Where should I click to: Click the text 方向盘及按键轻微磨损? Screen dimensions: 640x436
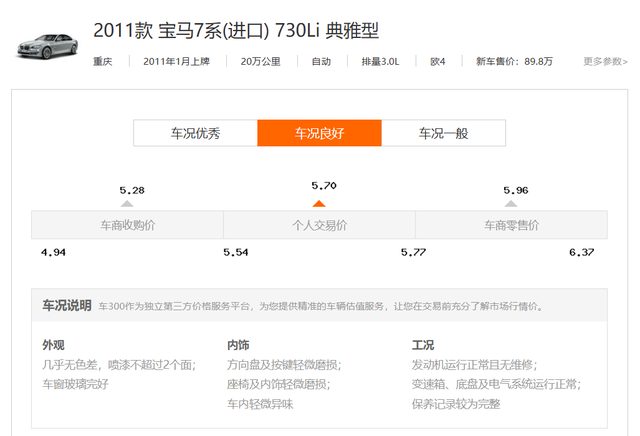(x=284, y=365)
